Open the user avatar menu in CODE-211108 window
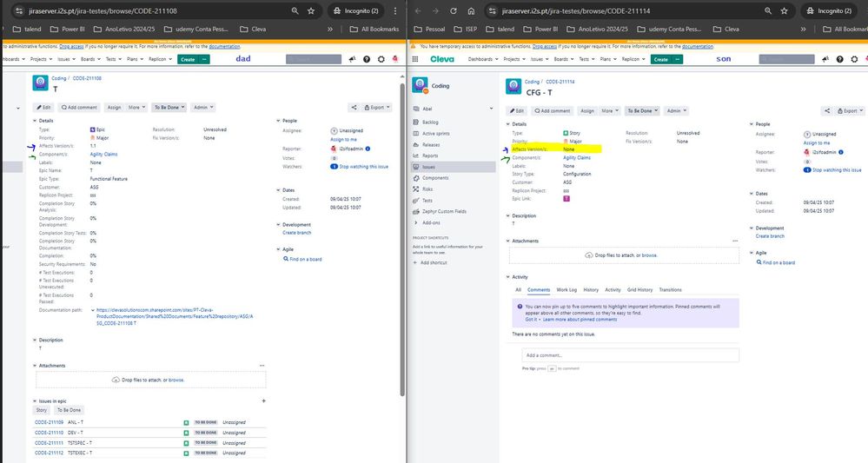 (x=395, y=59)
